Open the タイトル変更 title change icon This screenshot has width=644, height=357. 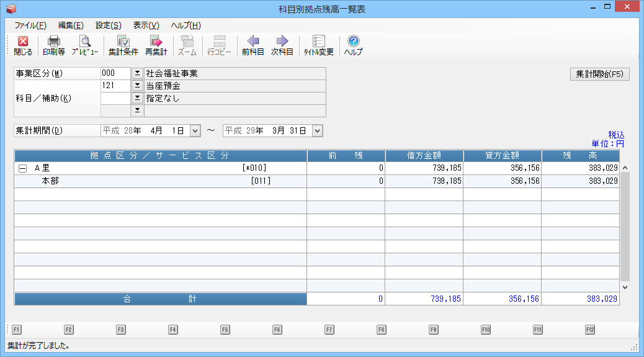(x=318, y=46)
